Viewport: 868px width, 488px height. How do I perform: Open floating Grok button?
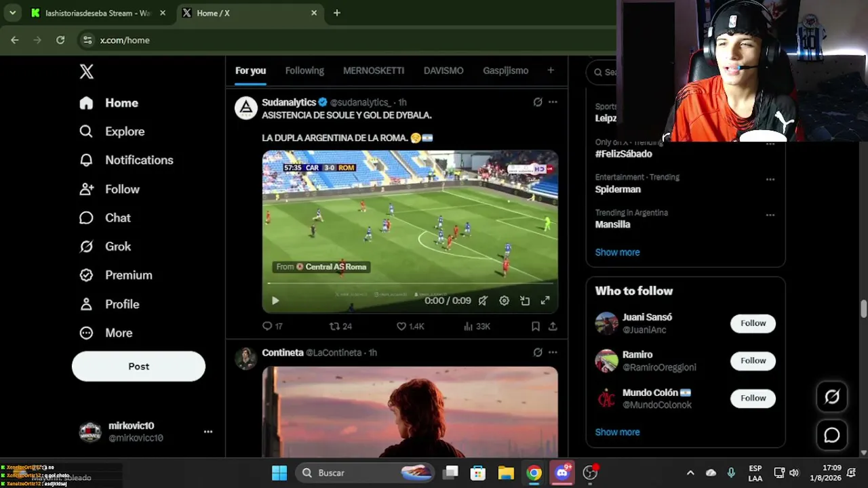point(832,397)
